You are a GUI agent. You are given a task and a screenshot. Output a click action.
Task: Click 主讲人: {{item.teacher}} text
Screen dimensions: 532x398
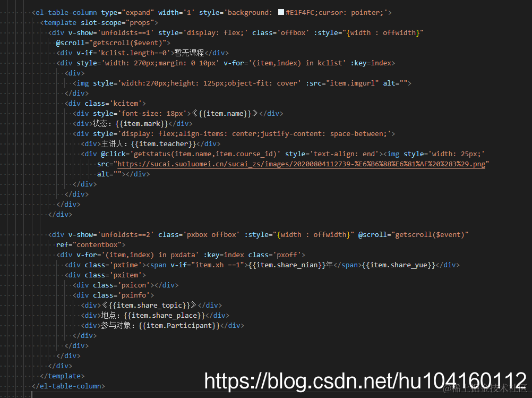[x=149, y=144]
